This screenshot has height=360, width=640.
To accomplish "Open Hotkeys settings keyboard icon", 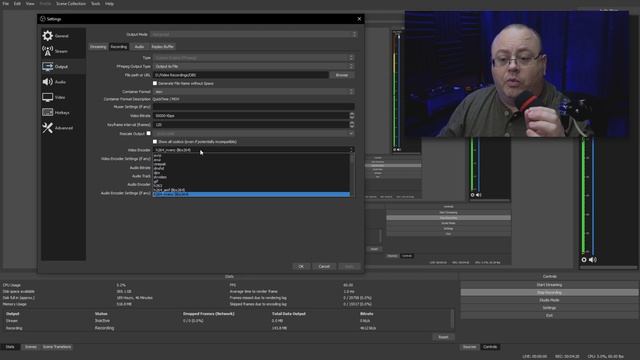I will (47, 112).
